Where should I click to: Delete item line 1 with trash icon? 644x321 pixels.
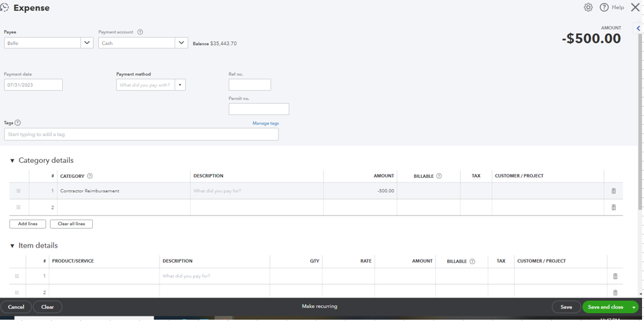pos(615,277)
